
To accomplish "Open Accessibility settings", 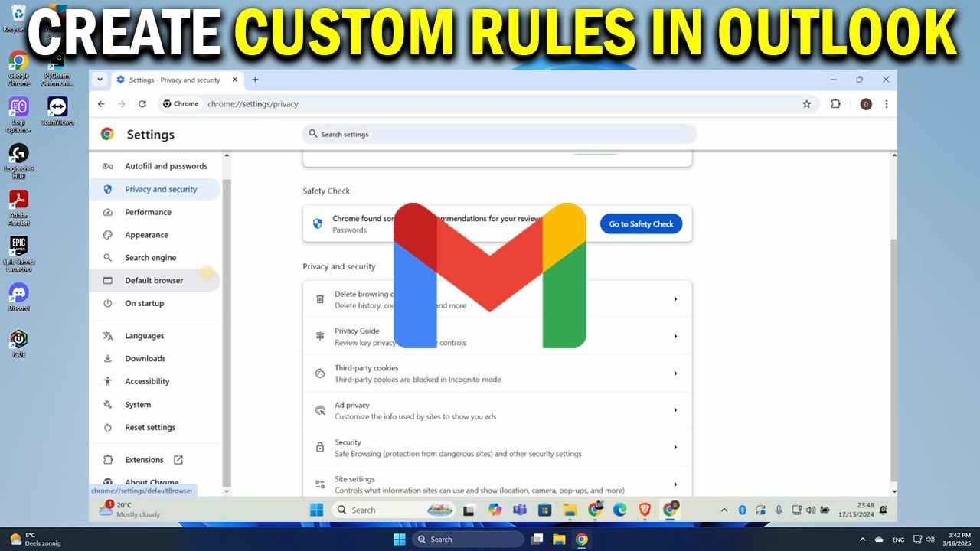I will [x=155, y=381].
